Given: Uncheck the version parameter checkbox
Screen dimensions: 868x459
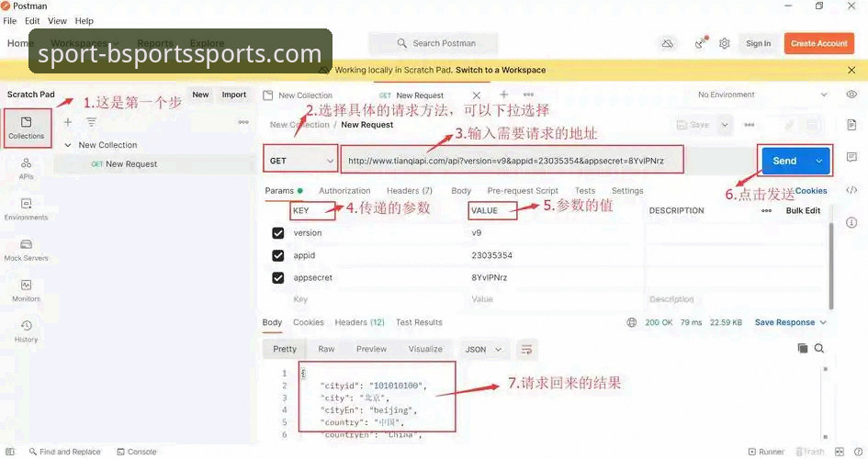Looking at the screenshot, I should 278,233.
